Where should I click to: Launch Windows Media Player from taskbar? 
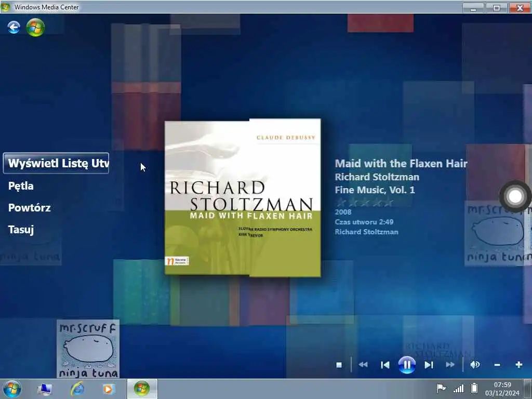pos(109,389)
